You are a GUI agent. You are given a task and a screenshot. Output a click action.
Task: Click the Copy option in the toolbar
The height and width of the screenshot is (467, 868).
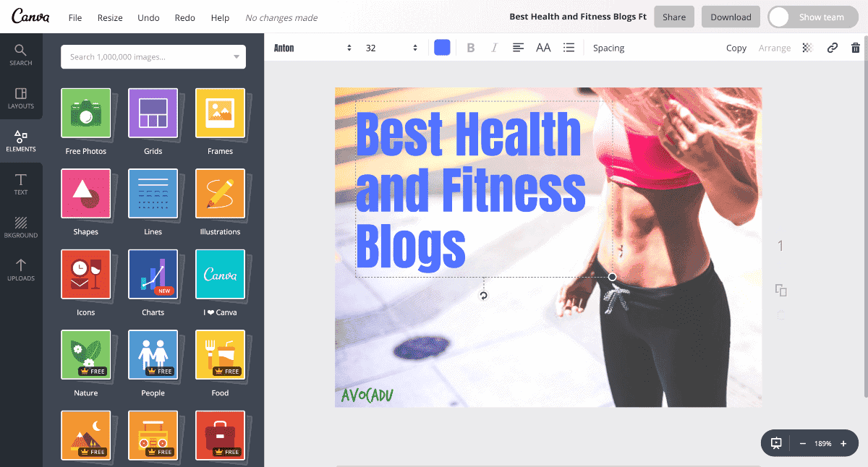point(736,47)
